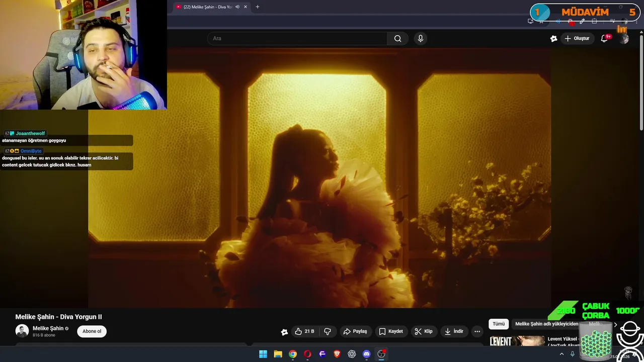Start voice search with microphone icon
Screen dimensions: 644x362
point(421,38)
